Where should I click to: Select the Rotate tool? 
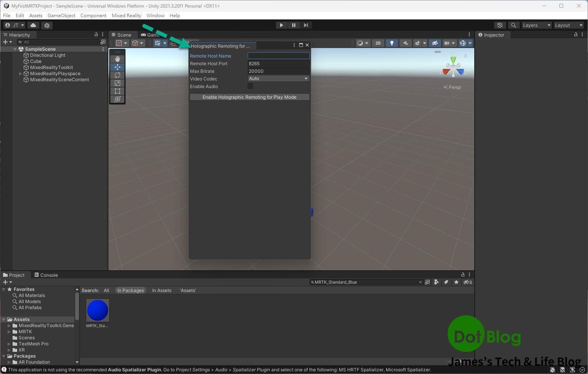pyautogui.click(x=118, y=75)
